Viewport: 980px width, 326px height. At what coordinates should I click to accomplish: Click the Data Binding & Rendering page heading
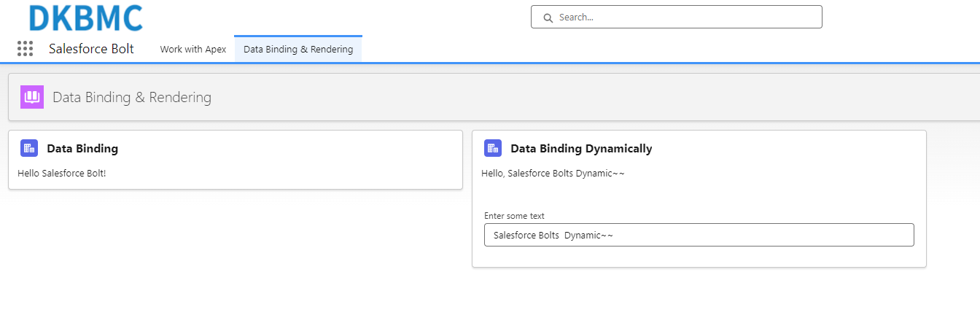coord(132,97)
